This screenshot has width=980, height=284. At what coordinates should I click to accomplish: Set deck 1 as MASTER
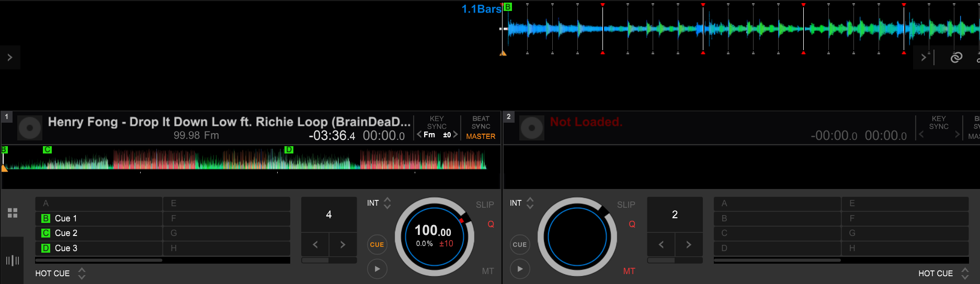481,136
